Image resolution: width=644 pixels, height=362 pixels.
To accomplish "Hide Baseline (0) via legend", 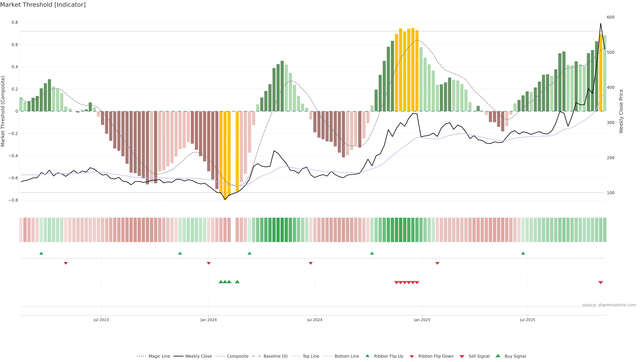I will (275, 356).
